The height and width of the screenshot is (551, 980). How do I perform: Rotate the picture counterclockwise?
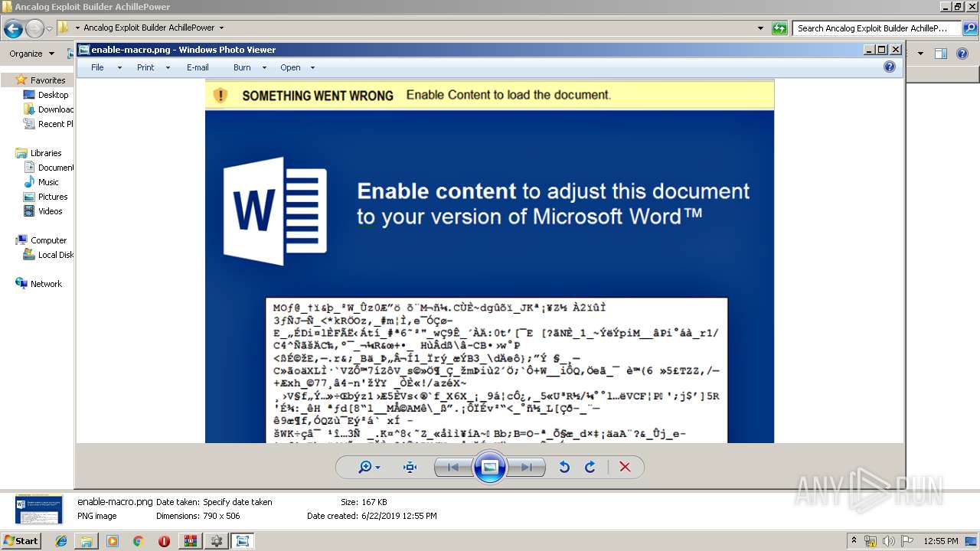point(564,467)
